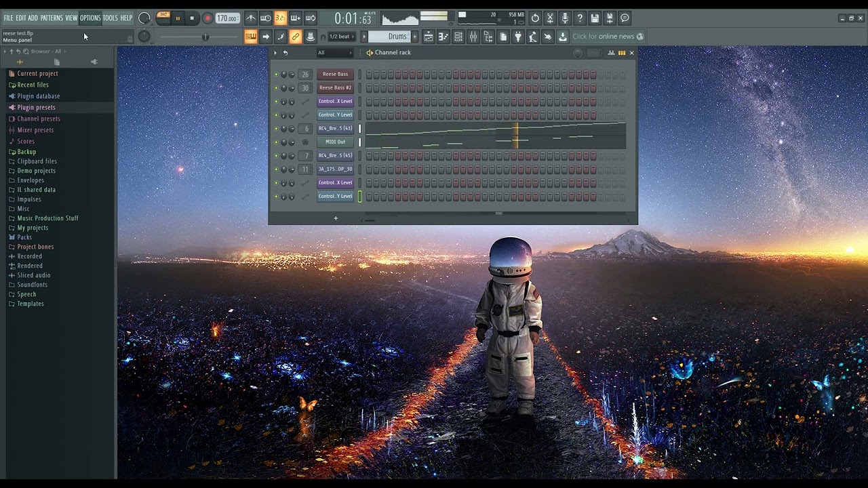
Task: Open undo history icon
Action: (x=535, y=18)
